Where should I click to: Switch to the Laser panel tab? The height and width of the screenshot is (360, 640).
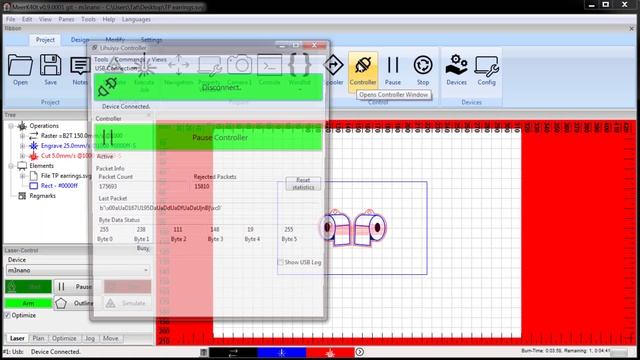click(x=17, y=338)
